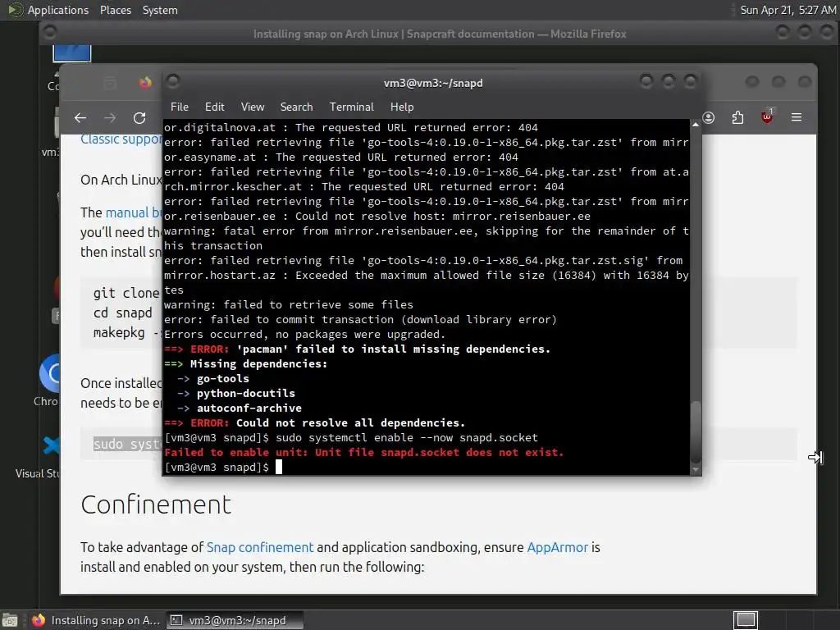The image size is (840, 630).
Task: Click the Visual Studio desktop icon
Action: (51, 445)
